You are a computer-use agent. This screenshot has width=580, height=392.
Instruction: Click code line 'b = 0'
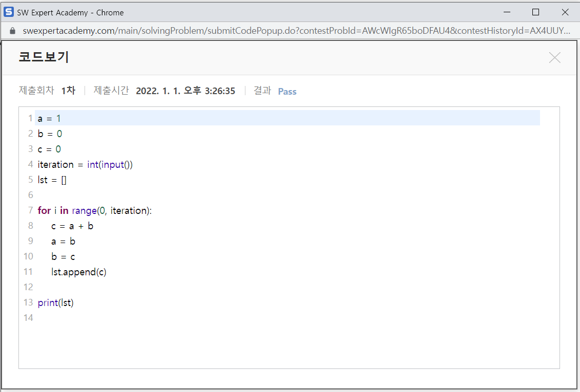[50, 134]
